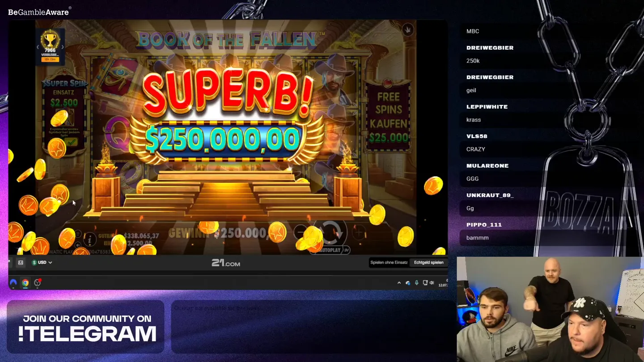The height and width of the screenshot is (362, 644).
Task: Click chat username LEPPIWHITE
Action: tap(487, 107)
